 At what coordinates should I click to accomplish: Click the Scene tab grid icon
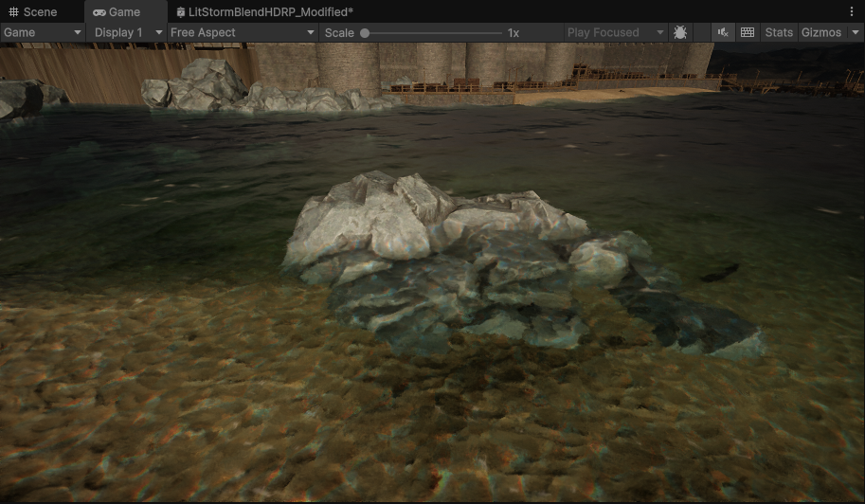click(13, 12)
